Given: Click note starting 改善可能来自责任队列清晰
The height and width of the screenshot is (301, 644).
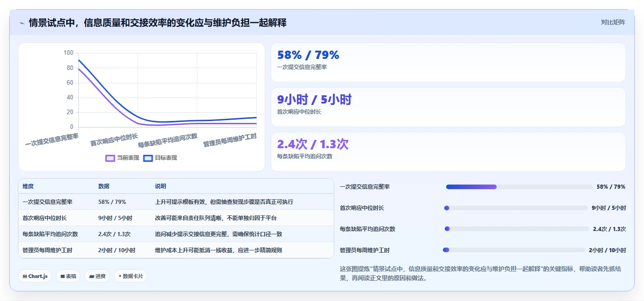Looking at the screenshot, I should (216, 218).
